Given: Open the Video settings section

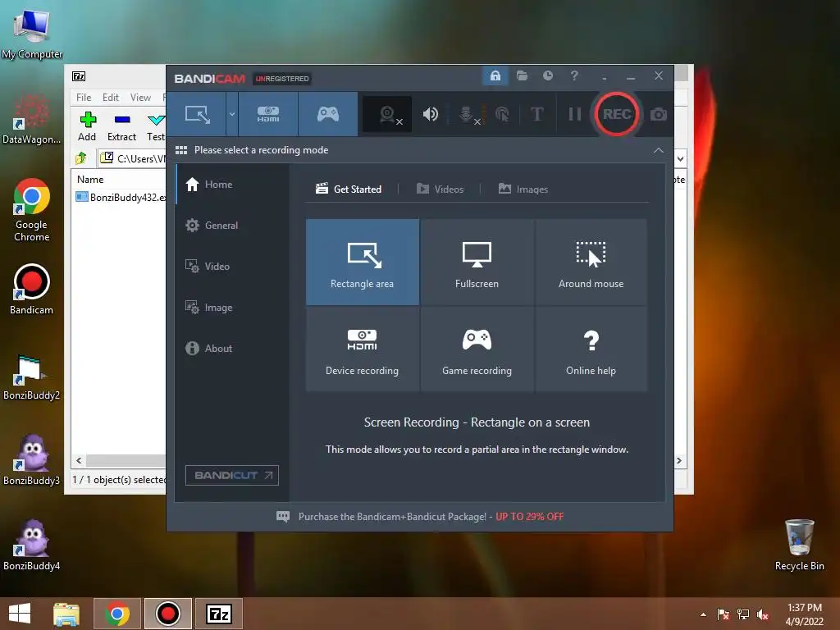Looking at the screenshot, I should click(232, 267).
